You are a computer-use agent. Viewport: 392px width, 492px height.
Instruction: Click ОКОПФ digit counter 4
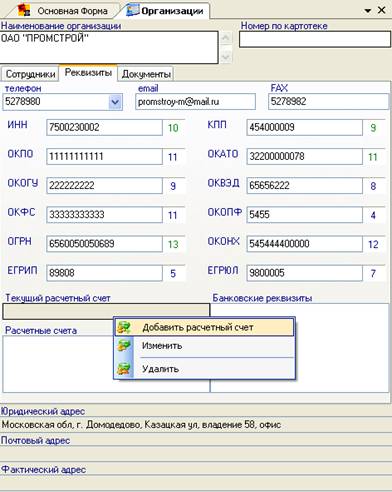pos(373,215)
